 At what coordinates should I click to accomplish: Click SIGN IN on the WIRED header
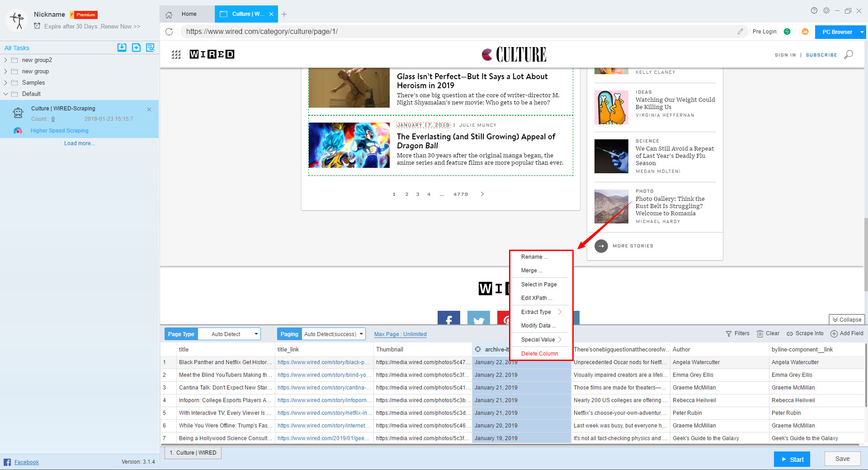(x=785, y=55)
